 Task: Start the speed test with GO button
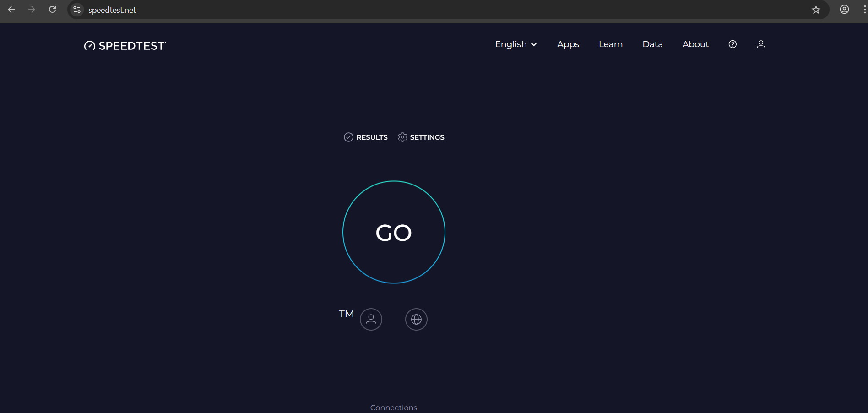394,232
